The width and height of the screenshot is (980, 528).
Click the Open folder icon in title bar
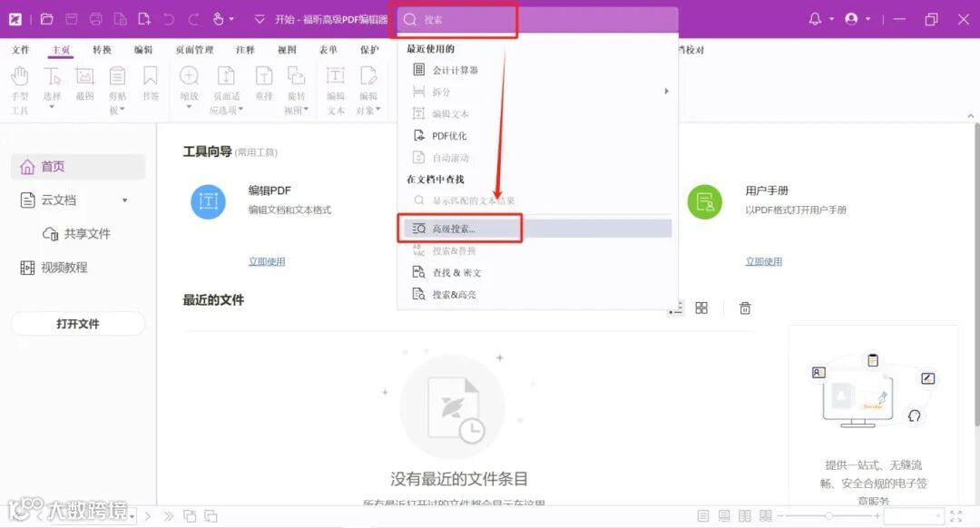pos(47,19)
